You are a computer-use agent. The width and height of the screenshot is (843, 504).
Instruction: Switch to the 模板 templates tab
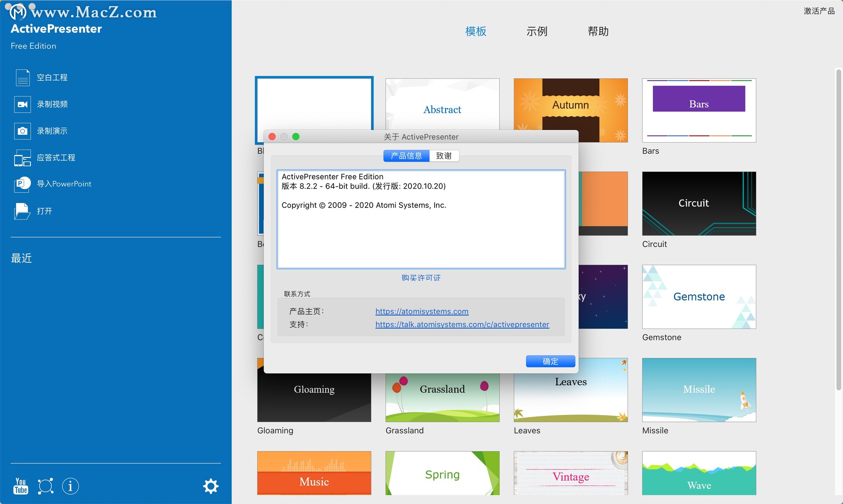click(x=476, y=31)
